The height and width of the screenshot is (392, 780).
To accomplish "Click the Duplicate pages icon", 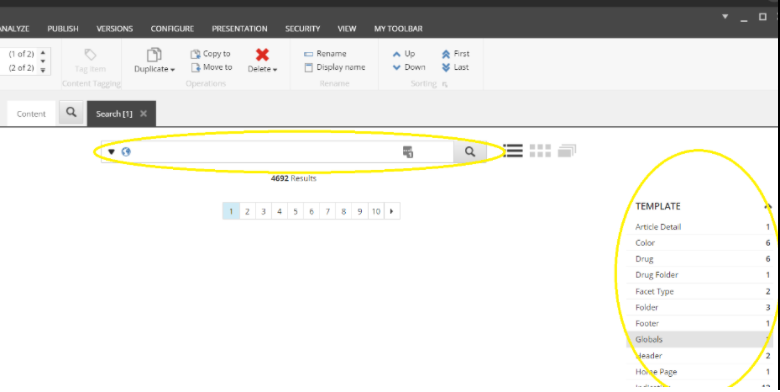I will click(x=154, y=55).
